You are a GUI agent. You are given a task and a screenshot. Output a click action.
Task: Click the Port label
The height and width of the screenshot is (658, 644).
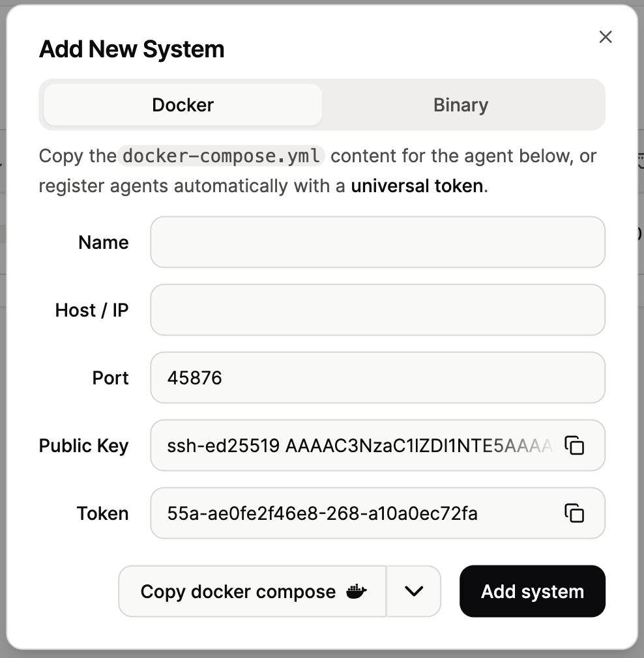pyautogui.click(x=110, y=378)
